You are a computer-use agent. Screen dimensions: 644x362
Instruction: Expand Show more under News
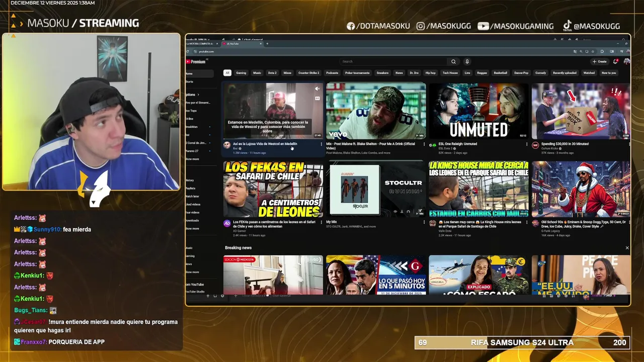point(192,272)
